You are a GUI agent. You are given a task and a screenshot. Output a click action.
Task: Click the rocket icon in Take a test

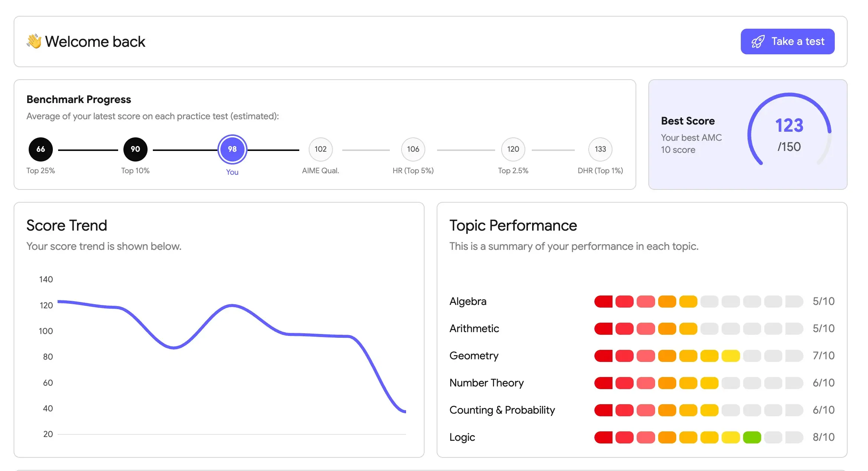coord(758,42)
